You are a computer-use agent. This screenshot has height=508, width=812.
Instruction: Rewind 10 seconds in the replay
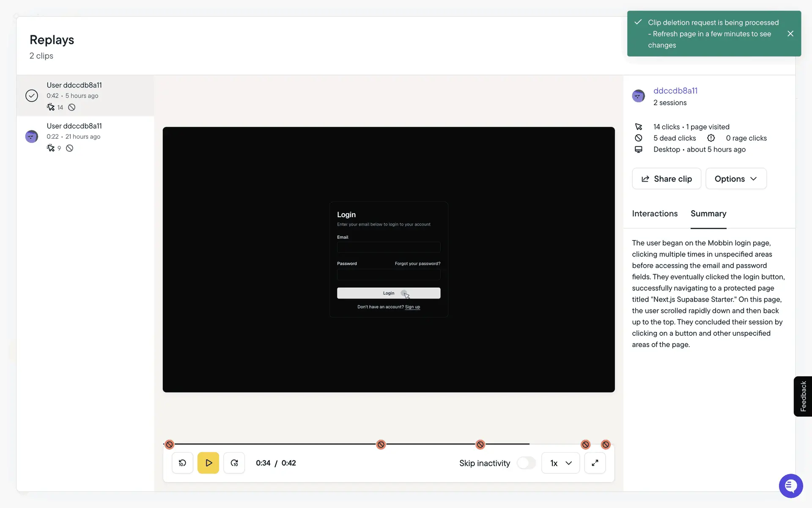(182, 463)
